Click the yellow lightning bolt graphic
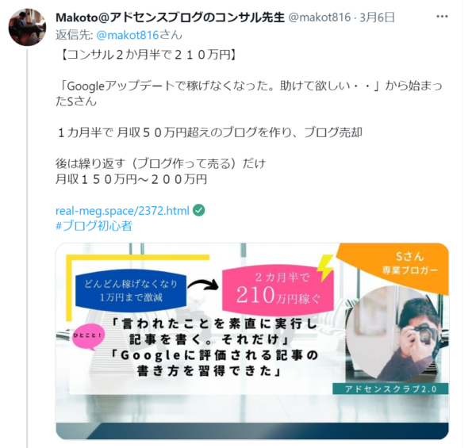This screenshot has width=476, height=448. (325, 267)
